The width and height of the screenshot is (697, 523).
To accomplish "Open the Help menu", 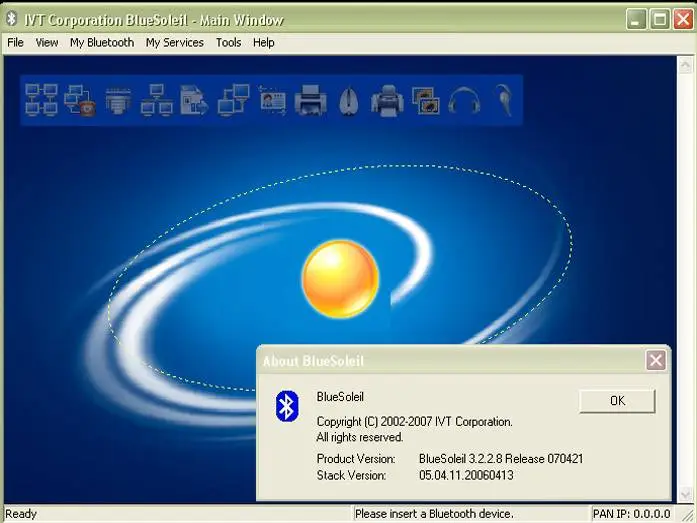I will pos(264,43).
